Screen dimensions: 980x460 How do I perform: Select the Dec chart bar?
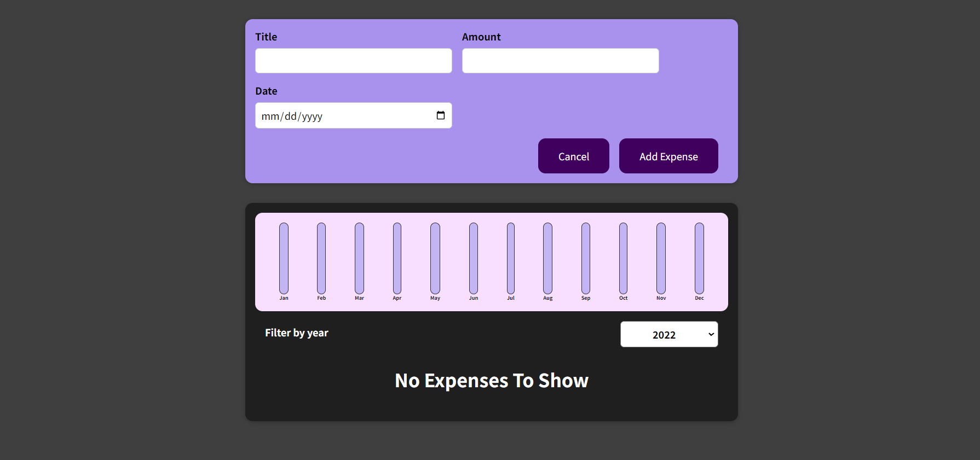point(699,258)
